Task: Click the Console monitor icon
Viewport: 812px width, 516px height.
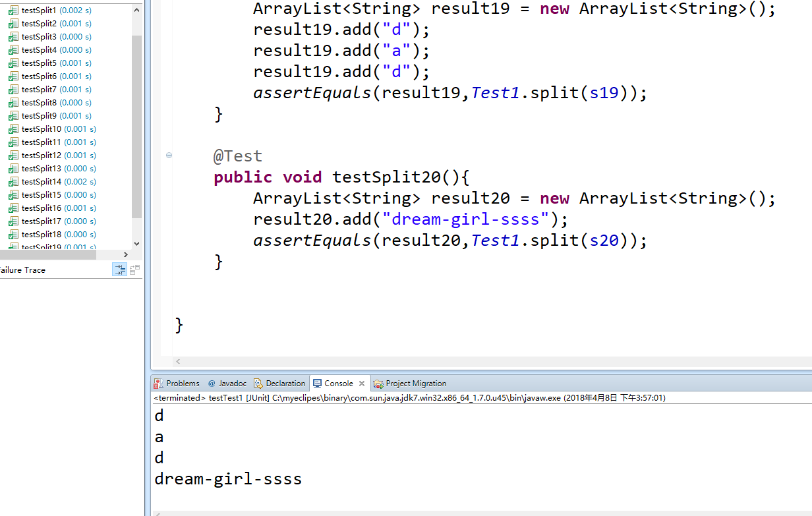Action: (318, 384)
